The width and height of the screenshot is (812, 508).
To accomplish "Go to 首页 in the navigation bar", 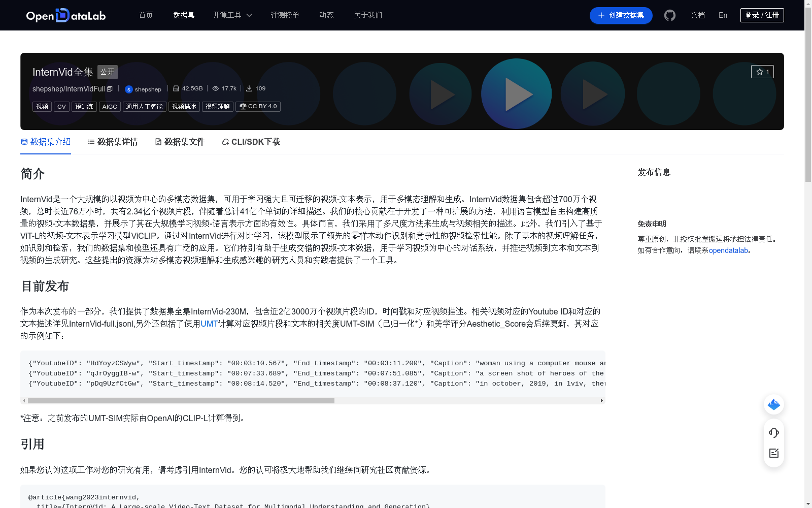I will 146,15.
